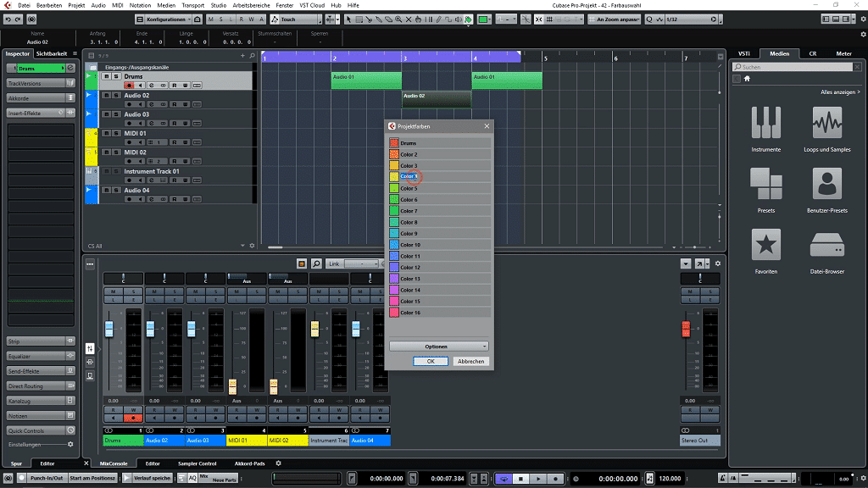Mute the MIDI 01 track

tap(106, 133)
